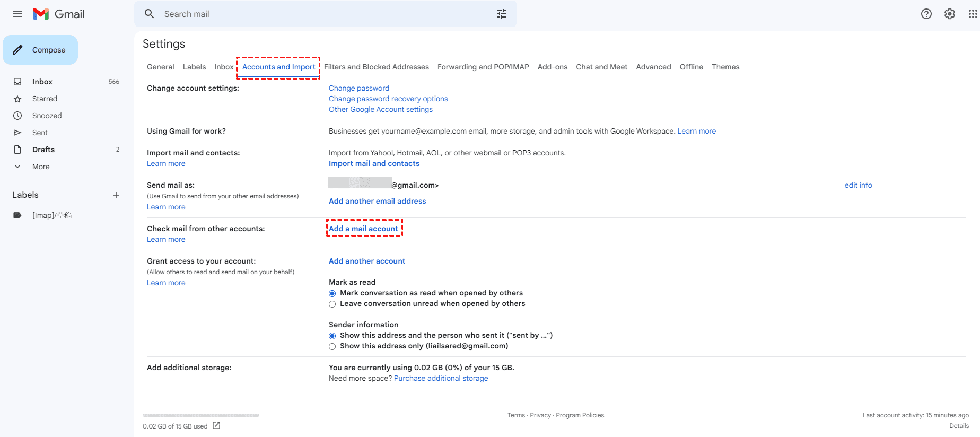Open the Google apps grid icon

(x=973, y=14)
